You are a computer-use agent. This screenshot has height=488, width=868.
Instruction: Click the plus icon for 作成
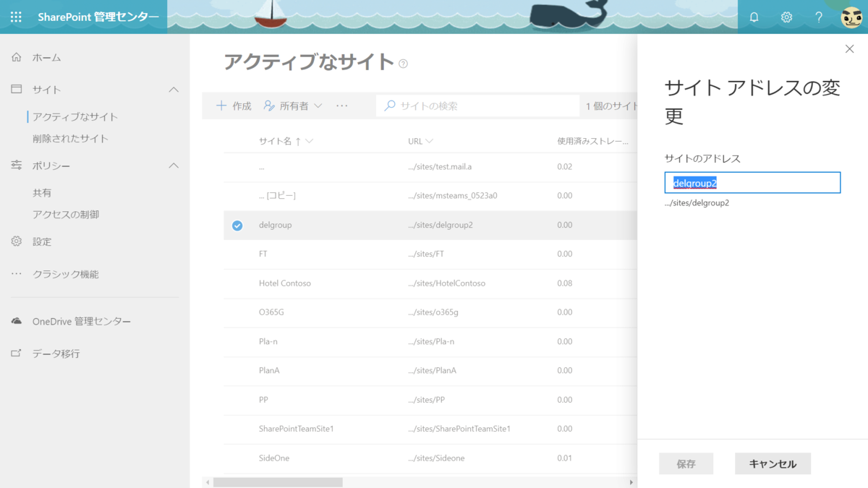tap(221, 106)
